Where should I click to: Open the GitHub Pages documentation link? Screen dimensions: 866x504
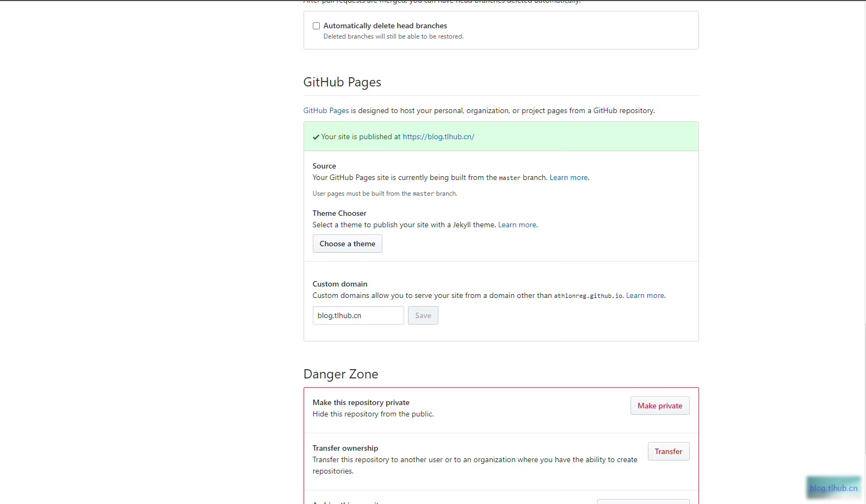(x=326, y=110)
